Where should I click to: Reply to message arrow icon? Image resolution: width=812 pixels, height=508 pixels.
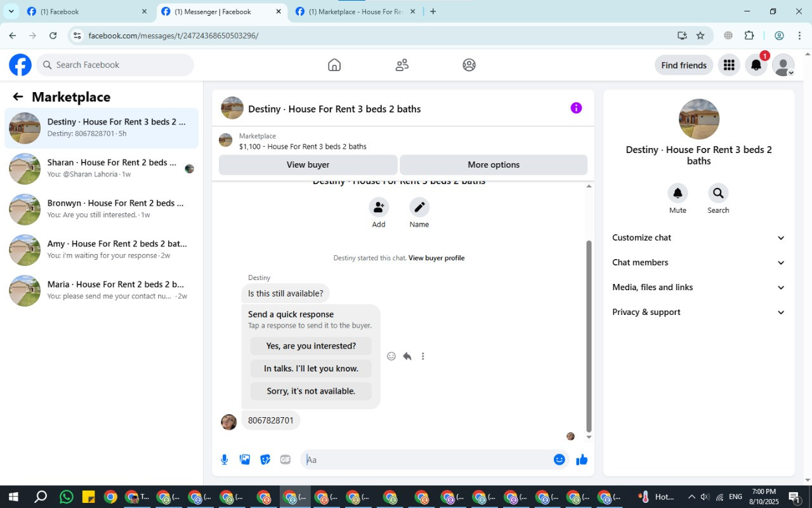(x=407, y=356)
